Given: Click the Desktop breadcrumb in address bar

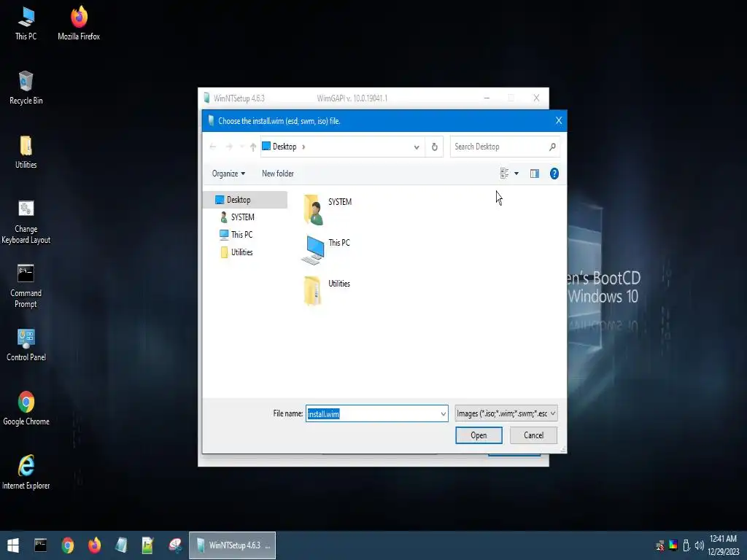Looking at the screenshot, I should click(x=285, y=147).
